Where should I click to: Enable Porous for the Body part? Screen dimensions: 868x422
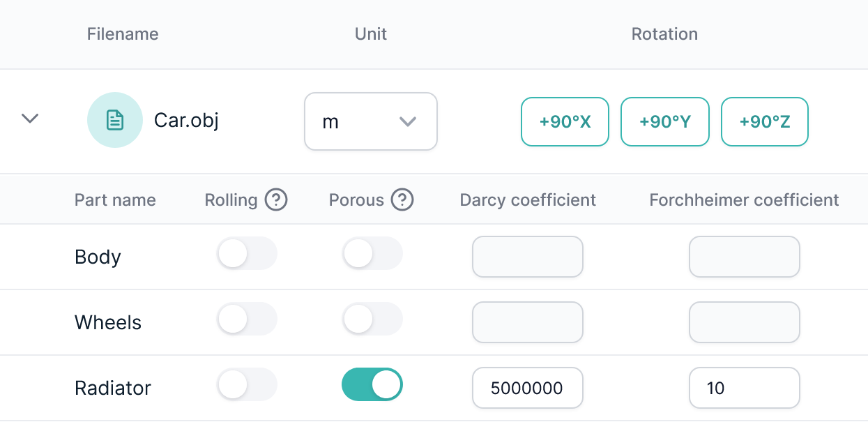(372, 253)
